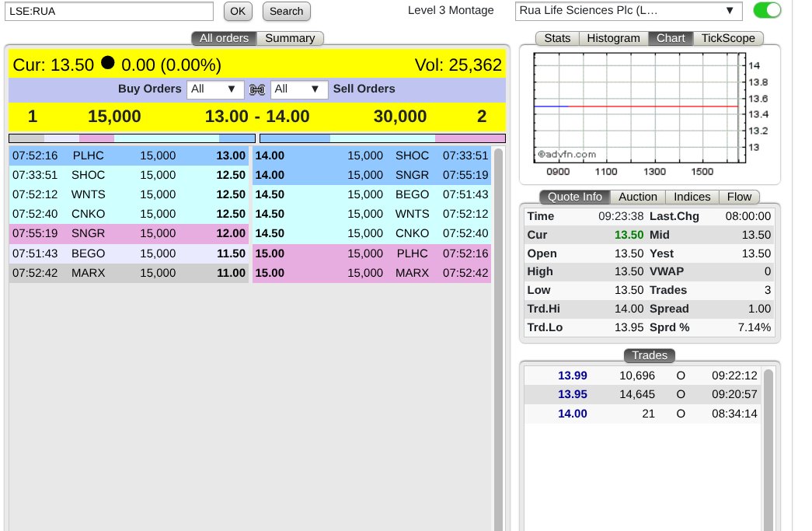Click the Level 3 Montage label

pyautogui.click(x=451, y=10)
